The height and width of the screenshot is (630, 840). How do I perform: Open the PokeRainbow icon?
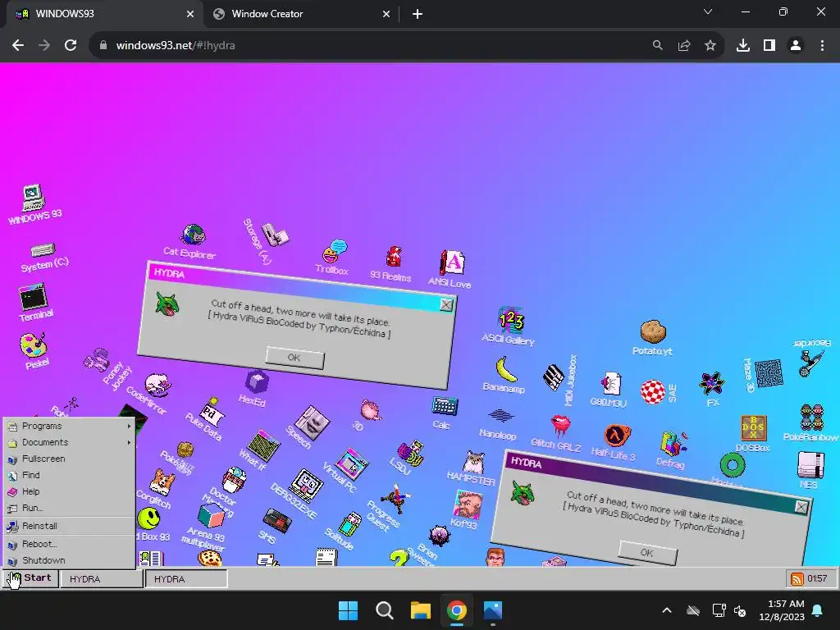click(812, 418)
